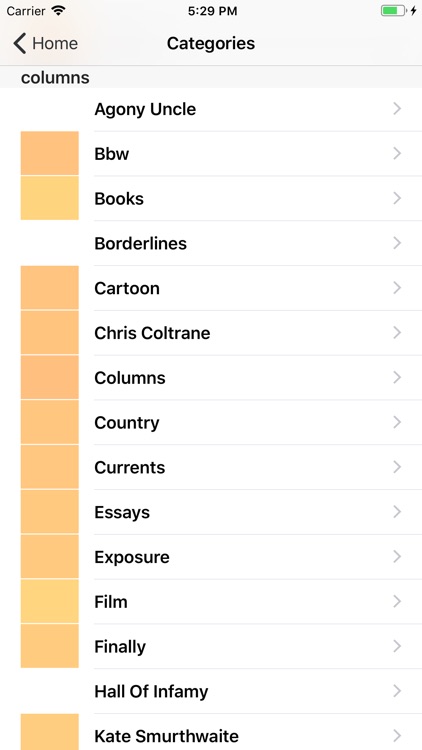Image resolution: width=422 pixels, height=750 pixels.
Task: Tap the thumbnail beside Exposure
Action: [50, 557]
